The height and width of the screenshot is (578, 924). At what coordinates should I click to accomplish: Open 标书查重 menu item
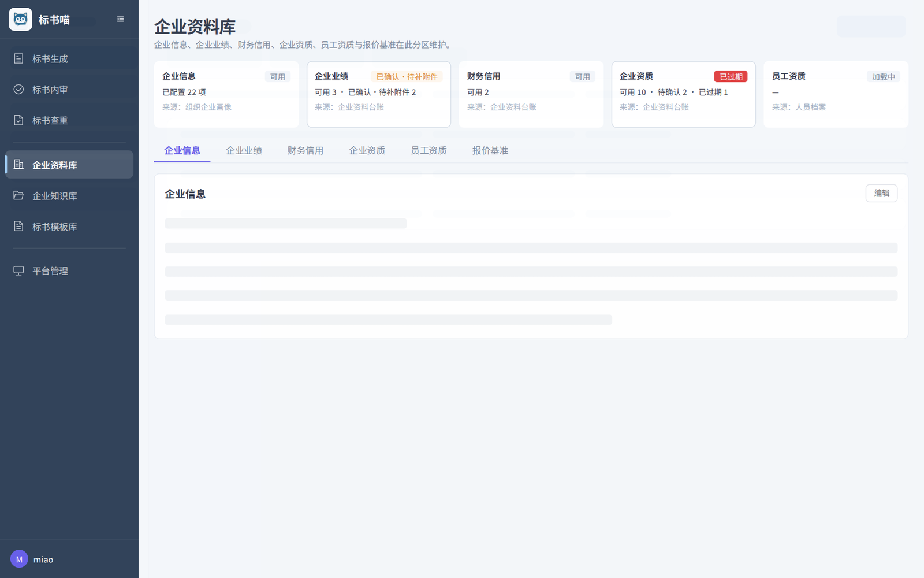69,120
